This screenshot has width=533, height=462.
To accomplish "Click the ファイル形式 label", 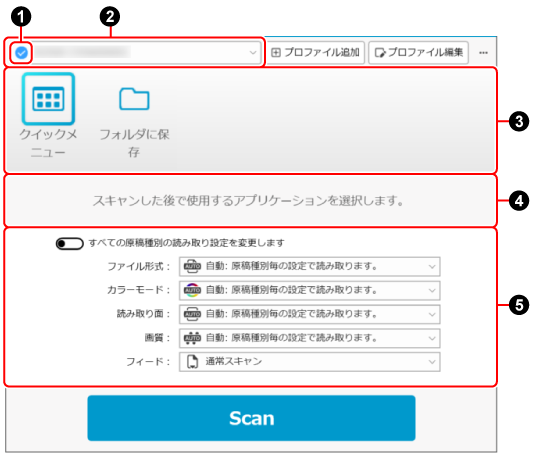I will pyautogui.click(x=139, y=266).
